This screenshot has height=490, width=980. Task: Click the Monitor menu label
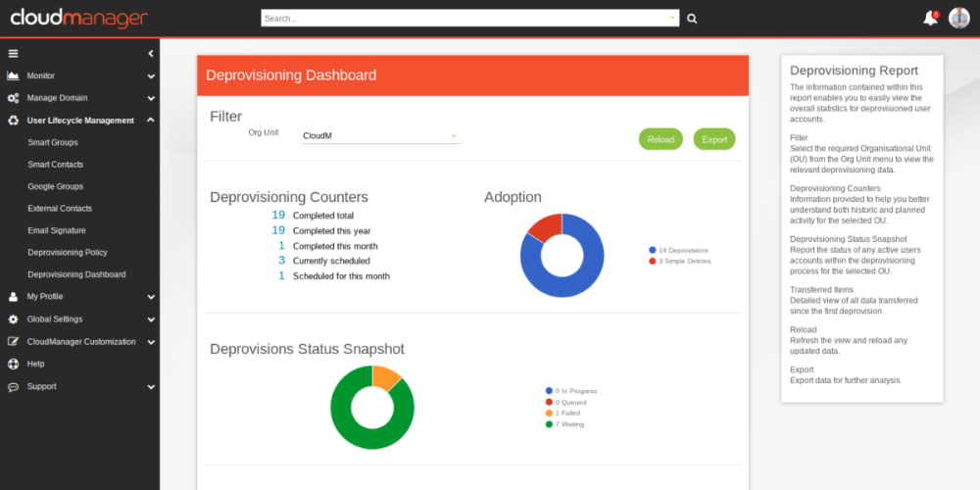40,75
